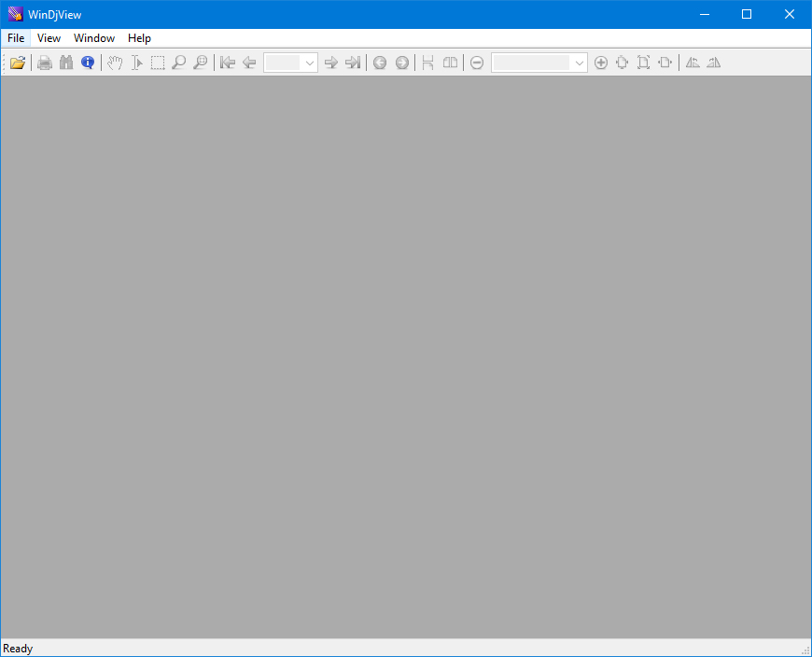
Task: Click the zoom in plus button
Action: [x=601, y=63]
